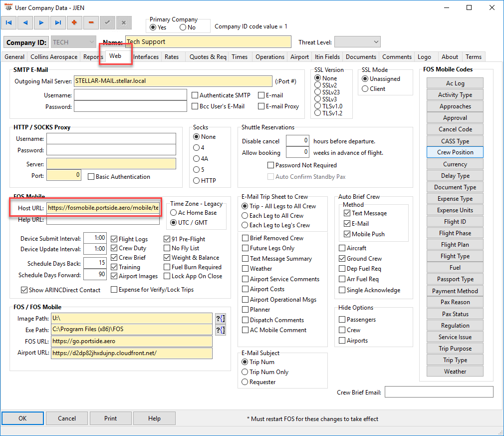This screenshot has width=504, height=436.
Task: Open Crew Position mobile codes
Action: pos(455,152)
